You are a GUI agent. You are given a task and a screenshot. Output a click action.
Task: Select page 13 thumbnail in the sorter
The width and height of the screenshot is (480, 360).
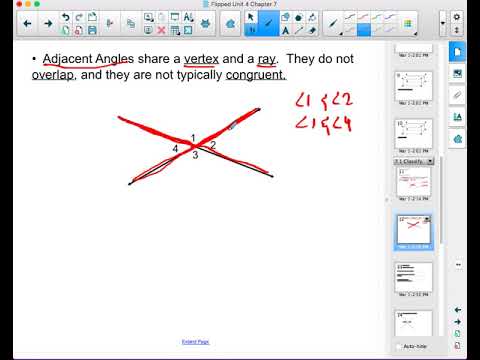pos(413,278)
